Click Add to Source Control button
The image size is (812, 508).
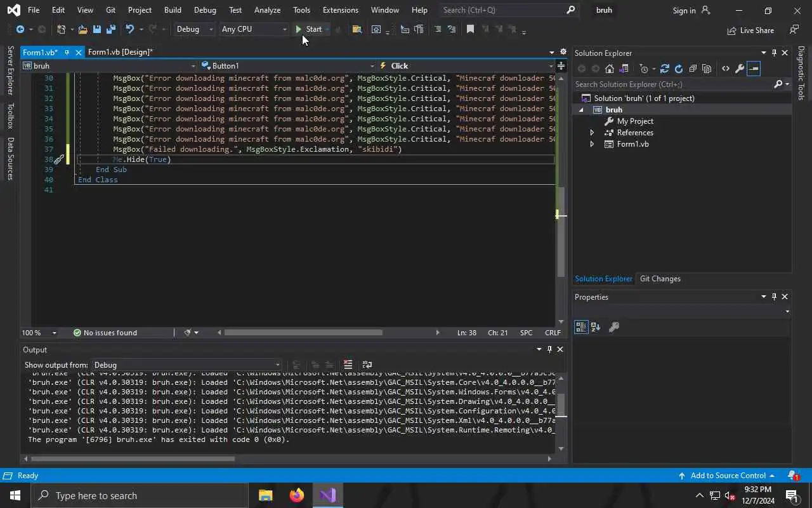click(x=726, y=476)
